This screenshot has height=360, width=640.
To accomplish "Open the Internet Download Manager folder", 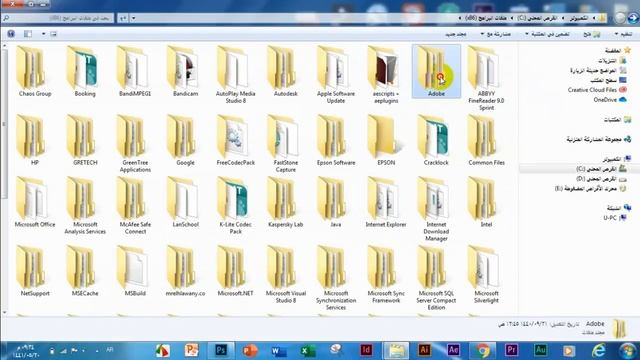I will (x=436, y=209).
